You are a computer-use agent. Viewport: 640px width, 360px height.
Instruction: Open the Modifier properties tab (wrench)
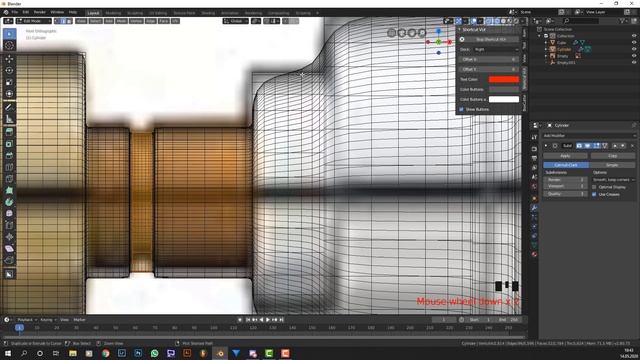[x=534, y=208]
